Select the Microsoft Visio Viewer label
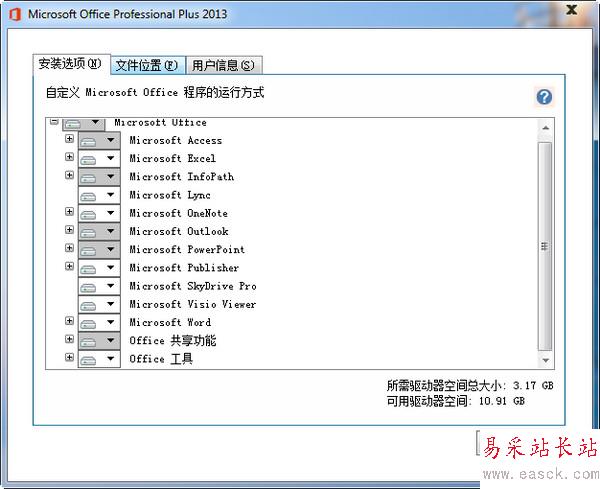The width and height of the screenshot is (600, 489). (192, 304)
